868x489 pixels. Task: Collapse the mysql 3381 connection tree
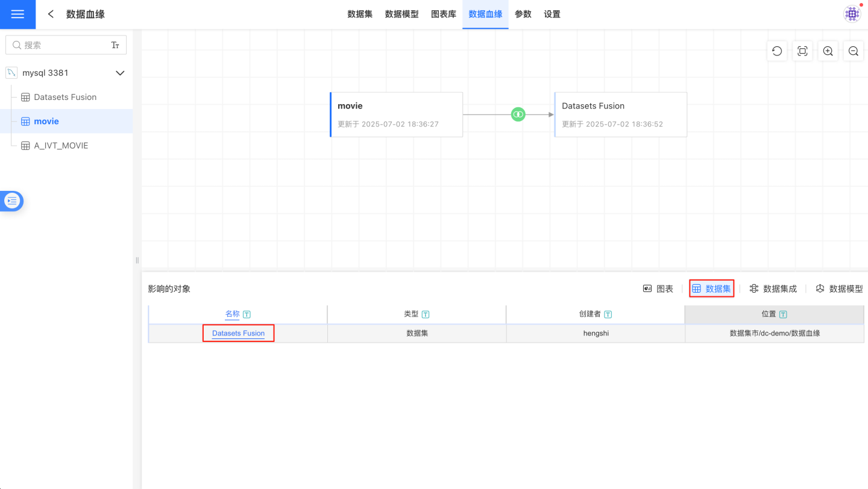pos(120,73)
